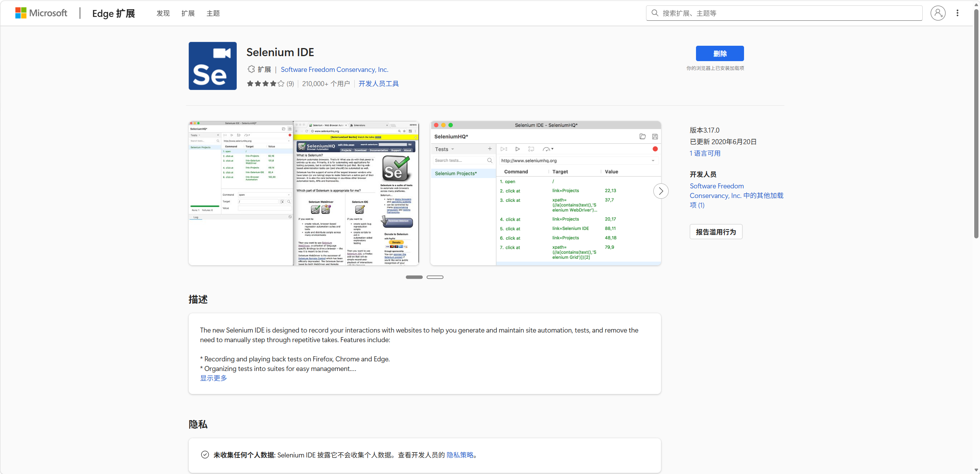Click the 'link=Selenium IDE' target cell
Image resolution: width=980 pixels, height=474 pixels.
570,228
